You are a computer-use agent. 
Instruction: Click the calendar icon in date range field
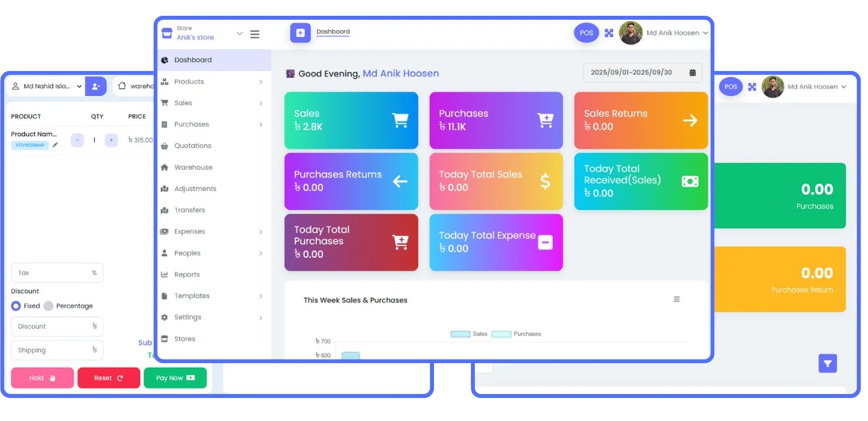(x=692, y=72)
